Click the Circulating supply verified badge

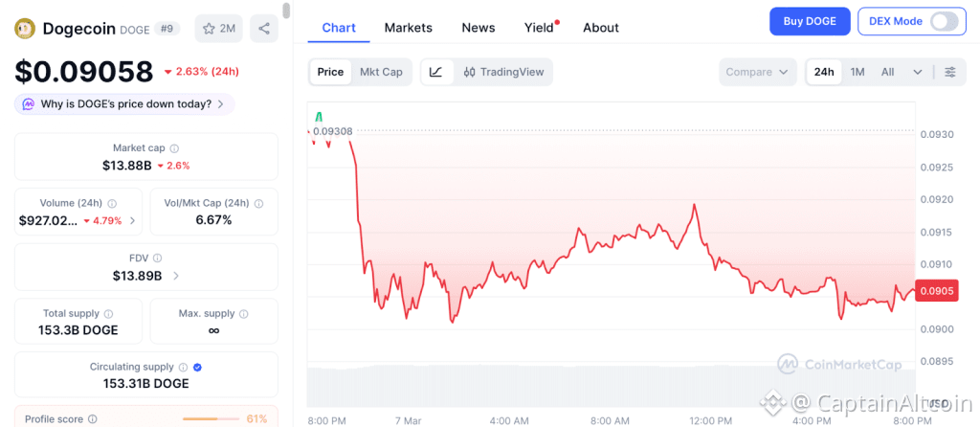pos(197,368)
